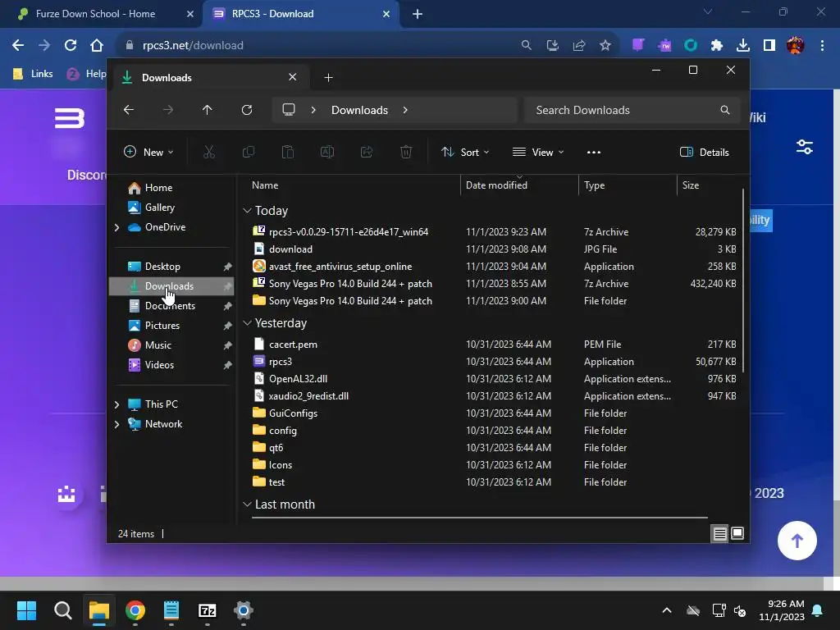The width and height of the screenshot is (840, 630).
Task: Expand OneDrive in navigation pane
Action: click(x=116, y=227)
